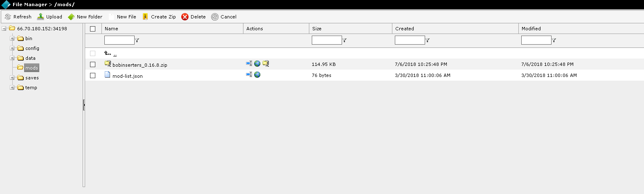Screen dimensions: 644x194
Task: Check the box for mod-list.json
Action: coord(93,75)
